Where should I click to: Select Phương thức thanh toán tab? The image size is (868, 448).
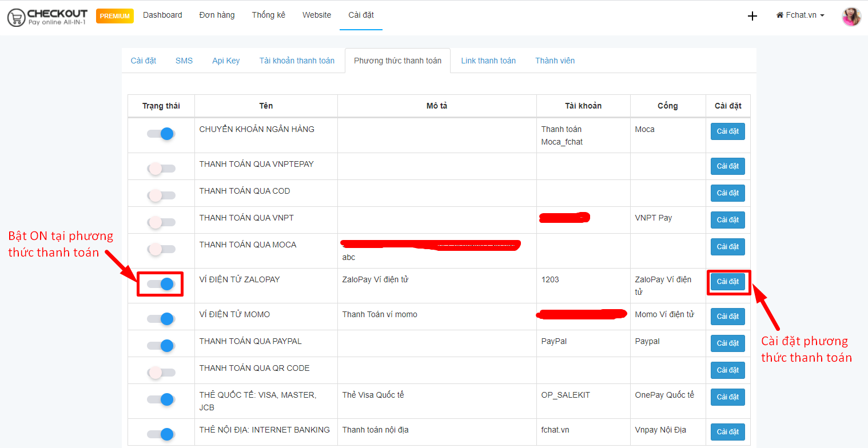[398, 61]
